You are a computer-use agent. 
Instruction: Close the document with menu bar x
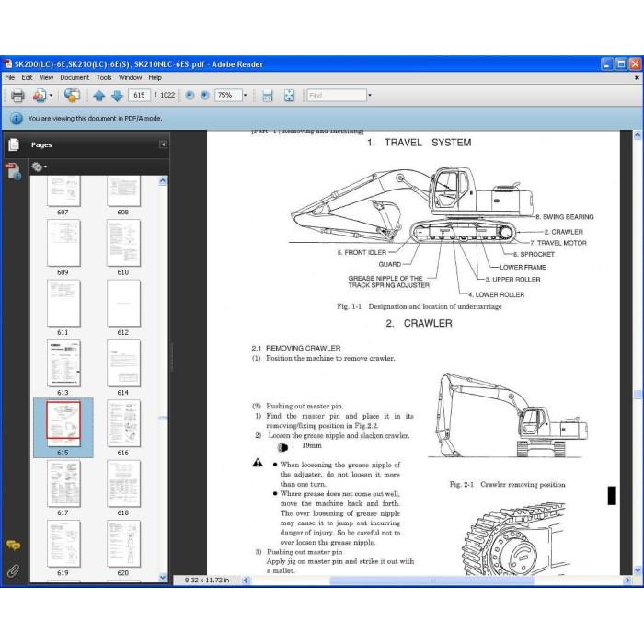tap(637, 77)
